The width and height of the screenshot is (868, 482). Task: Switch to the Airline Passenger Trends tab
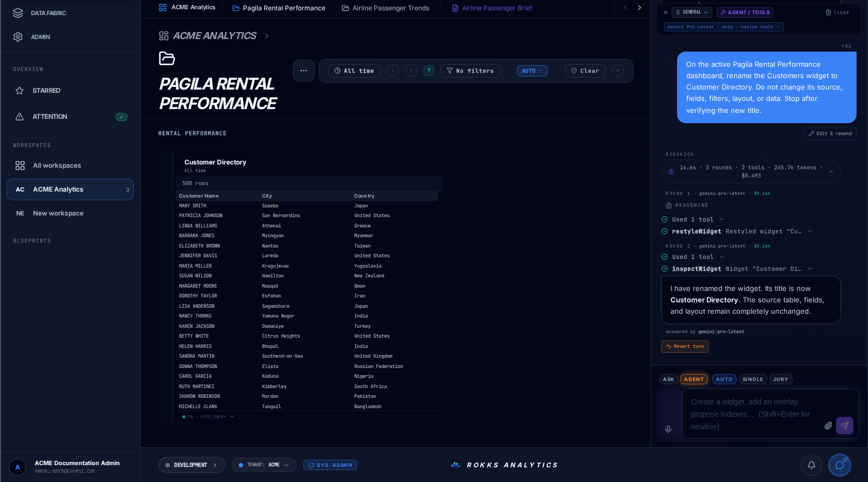385,8
